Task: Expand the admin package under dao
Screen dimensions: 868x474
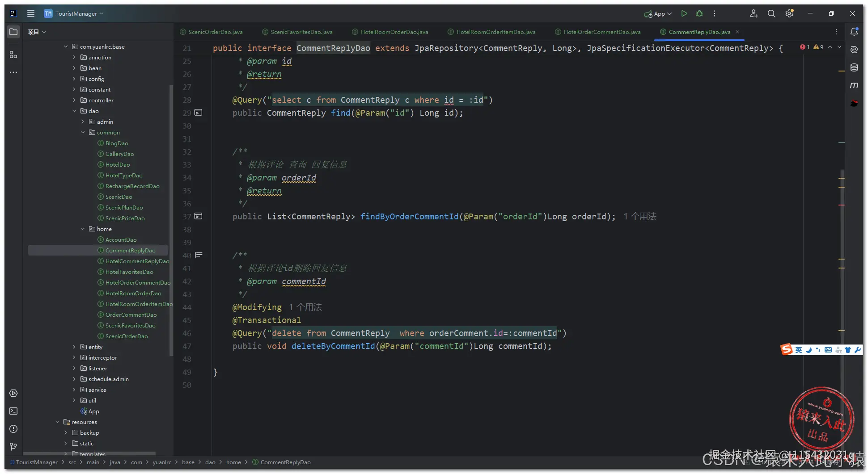Action: pyautogui.click(x=83, y=122)
